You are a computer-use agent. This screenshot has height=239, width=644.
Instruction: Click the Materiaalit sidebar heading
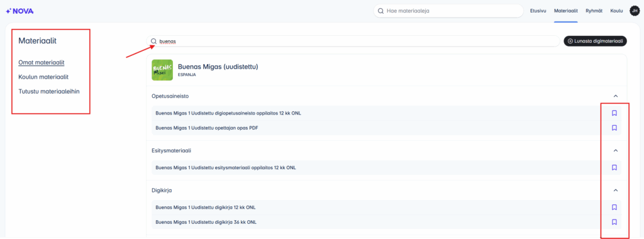[37, 41]
